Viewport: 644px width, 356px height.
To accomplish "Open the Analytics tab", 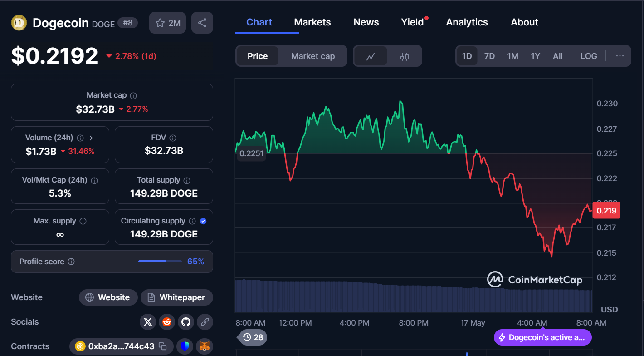I will pyautogui.click(x=467, y=22).
